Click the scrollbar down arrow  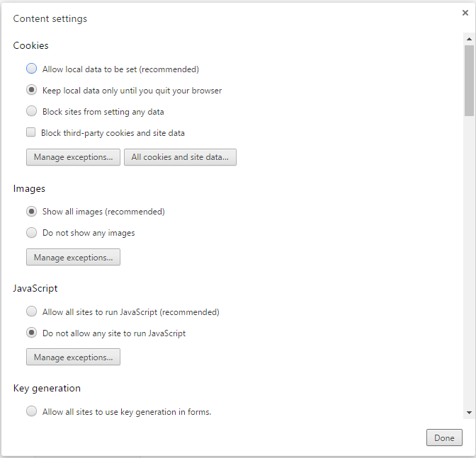(x=469, y=412)
